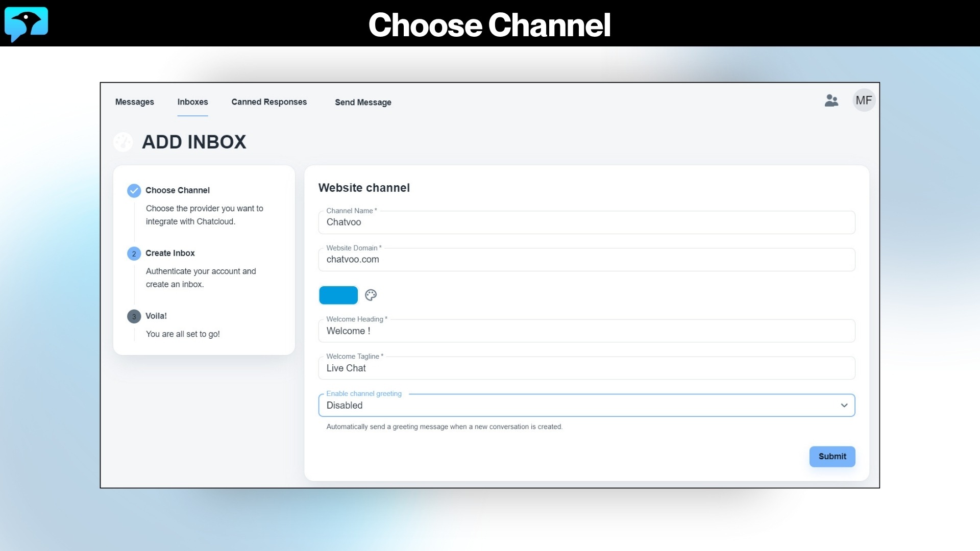Expand the Enable channel greeting dropdown

coord(586,405)
